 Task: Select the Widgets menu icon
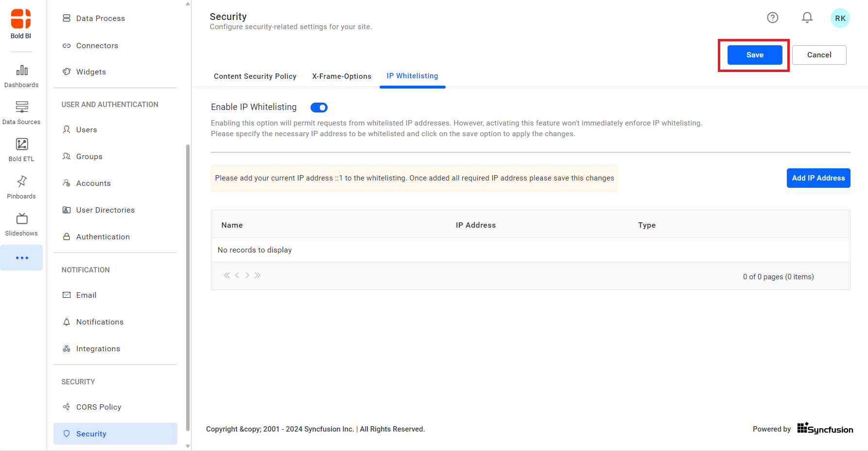67,72
